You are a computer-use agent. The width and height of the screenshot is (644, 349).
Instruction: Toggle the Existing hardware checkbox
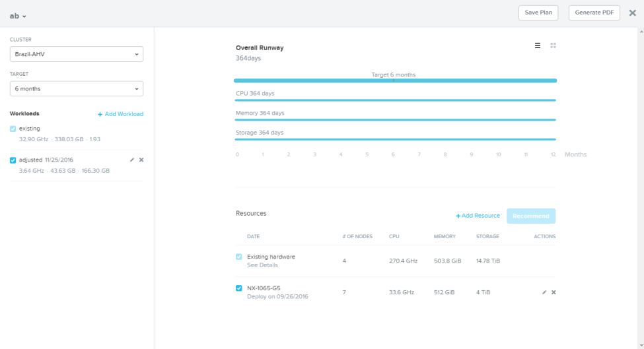(238, 257)
